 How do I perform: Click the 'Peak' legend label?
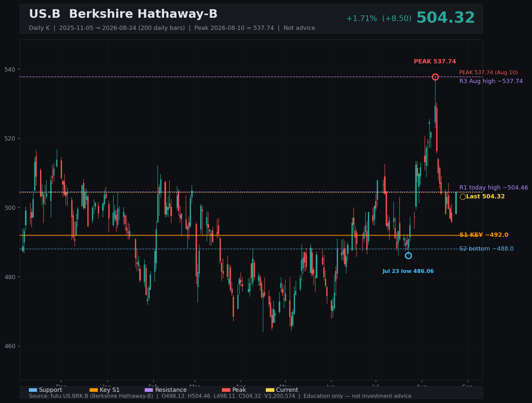pyautogui.click(x=239, y=390)
